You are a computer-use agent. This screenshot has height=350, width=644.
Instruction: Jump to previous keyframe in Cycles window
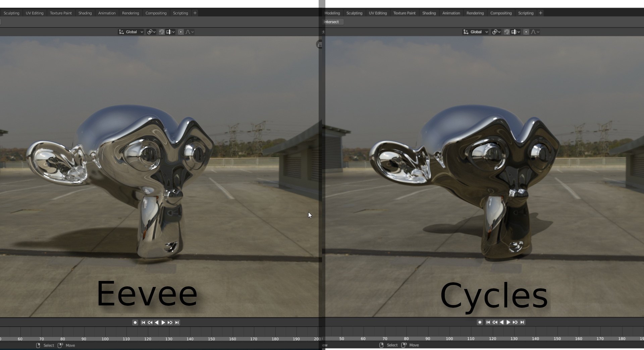point(495,322)
